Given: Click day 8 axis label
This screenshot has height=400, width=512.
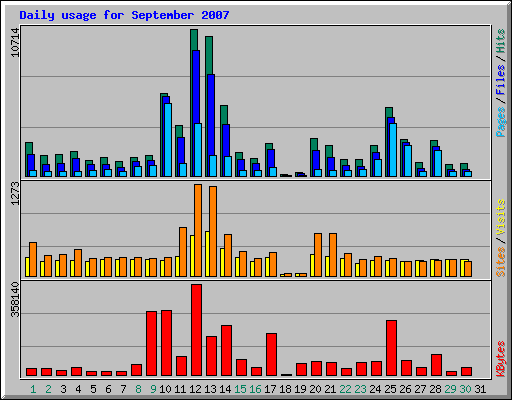Looking at the screenshot, I should [x=138, y=389].
